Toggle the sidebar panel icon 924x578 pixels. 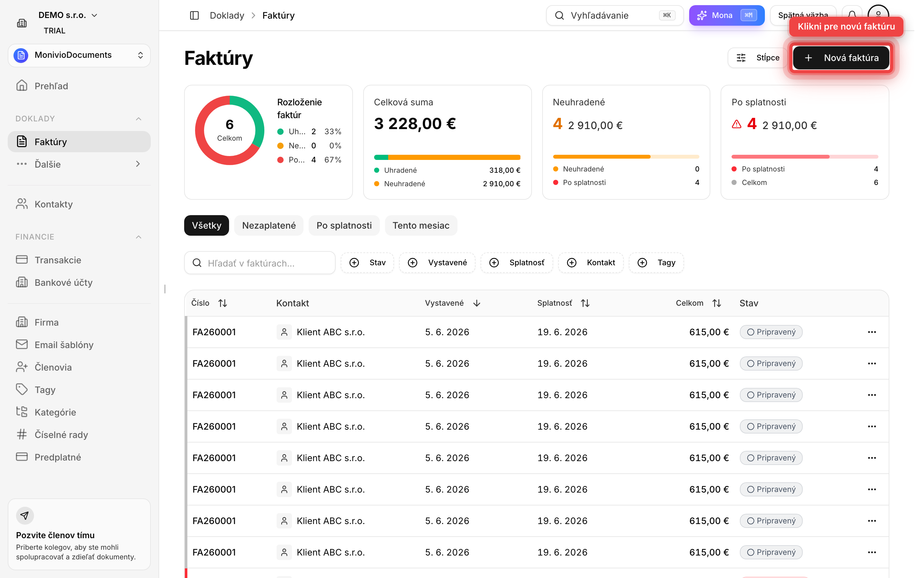click(x=194, y=15)
